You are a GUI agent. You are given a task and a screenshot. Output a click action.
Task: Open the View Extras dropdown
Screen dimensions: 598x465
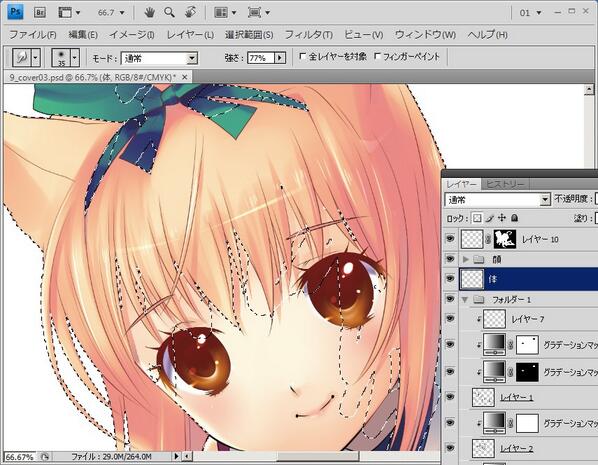pos(69,13)
